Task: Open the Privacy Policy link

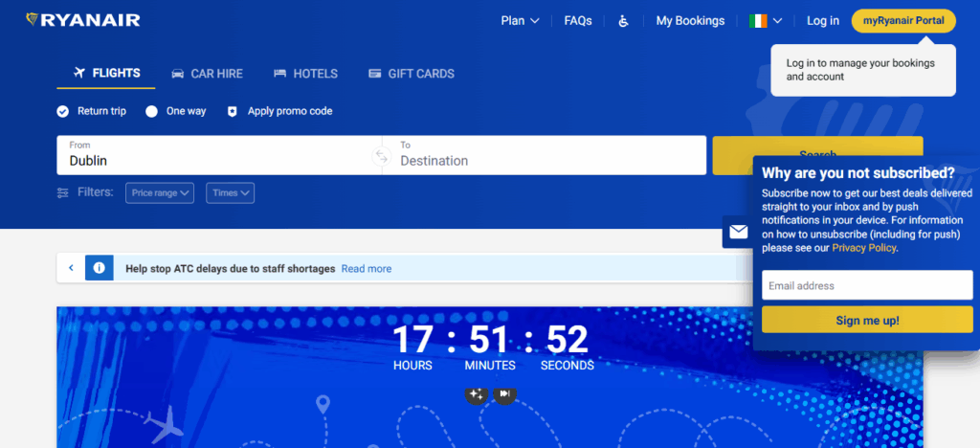Action: pos(863,248)
